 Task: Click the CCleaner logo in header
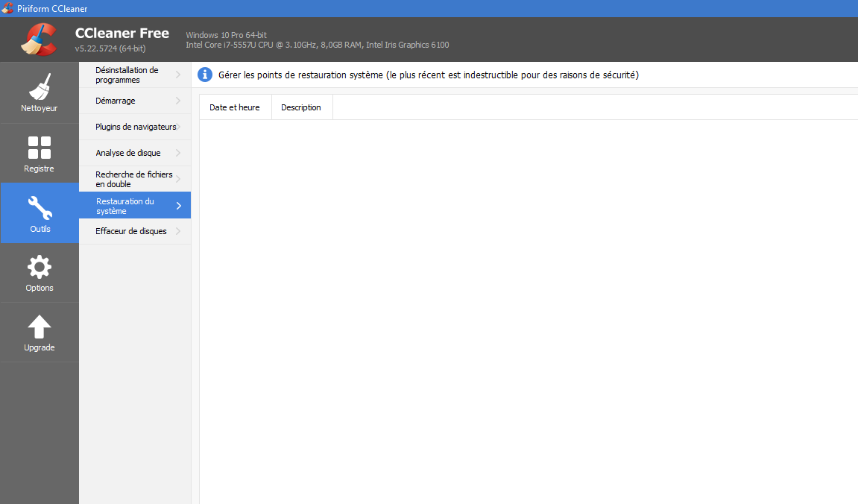point(39,40)
